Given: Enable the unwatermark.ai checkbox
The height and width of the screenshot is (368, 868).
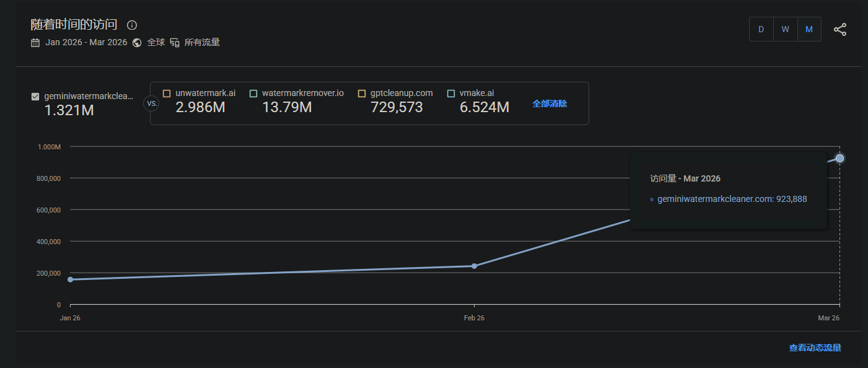Looking at the screenshot, I should [167, 94].
